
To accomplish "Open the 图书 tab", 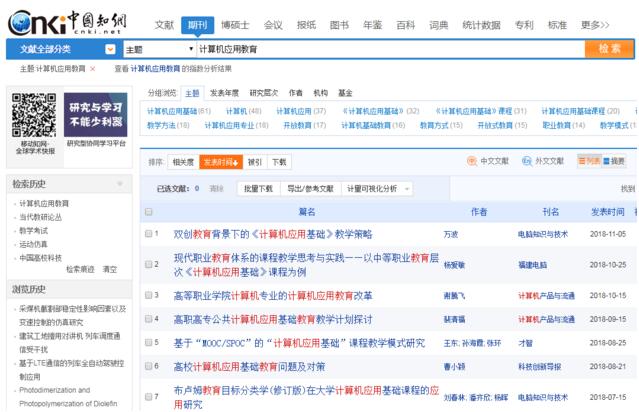I will pos(339,25).
